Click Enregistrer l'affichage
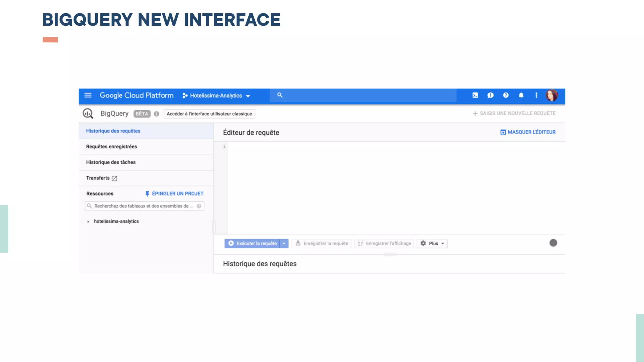Screen dimensions: 644x362 [384, 244]
